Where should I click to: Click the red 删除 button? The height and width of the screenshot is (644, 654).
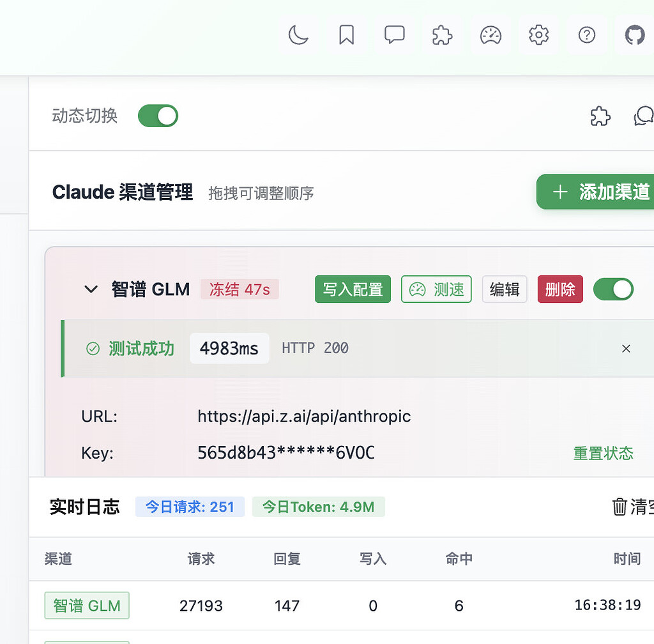point(560,289)
